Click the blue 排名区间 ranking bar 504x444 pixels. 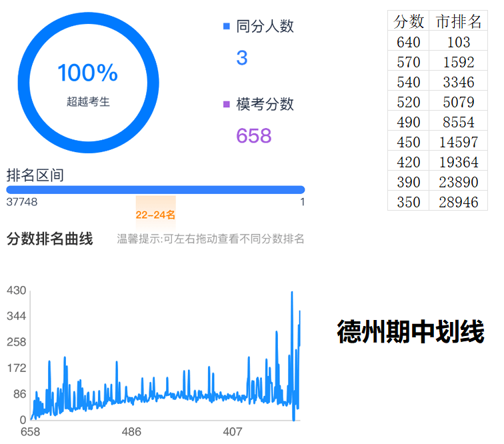point(155,189)
